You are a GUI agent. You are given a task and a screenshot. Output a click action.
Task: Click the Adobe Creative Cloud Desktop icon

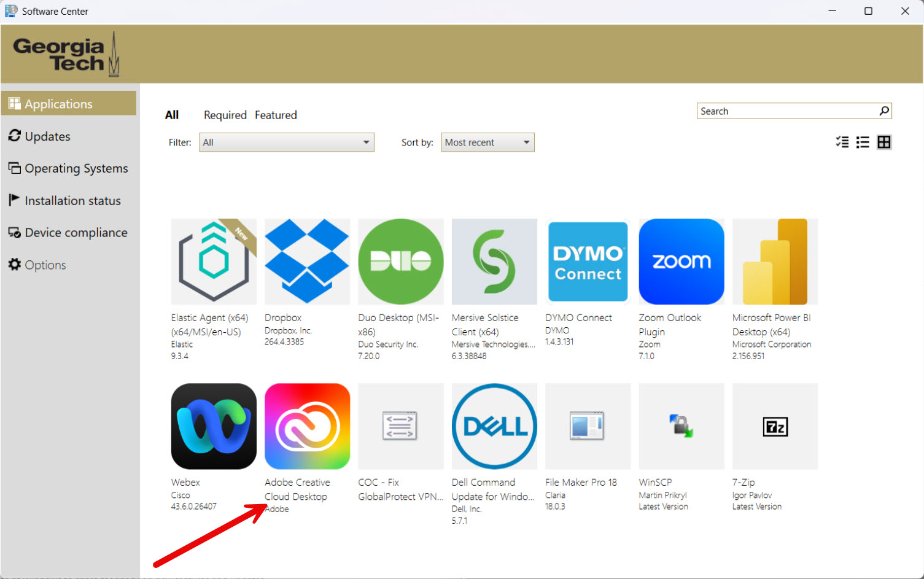[307, 427]
